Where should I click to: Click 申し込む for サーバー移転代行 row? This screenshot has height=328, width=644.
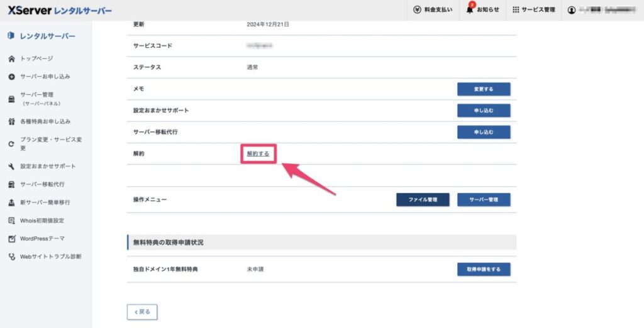click(x=484, y=132)
